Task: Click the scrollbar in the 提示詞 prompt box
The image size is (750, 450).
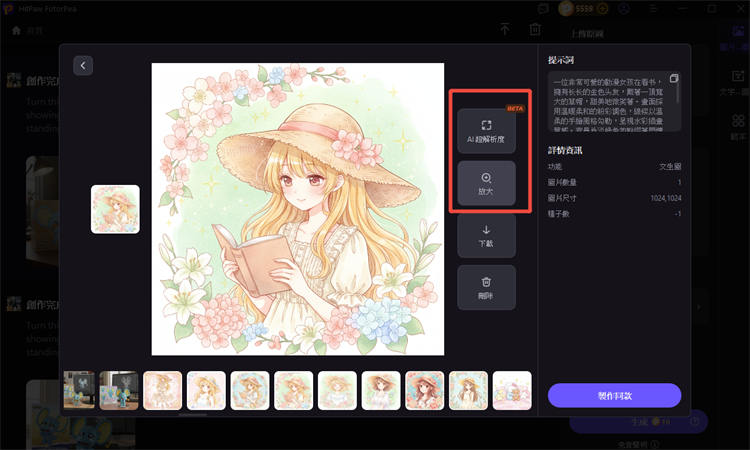Action: click(679, 95)
